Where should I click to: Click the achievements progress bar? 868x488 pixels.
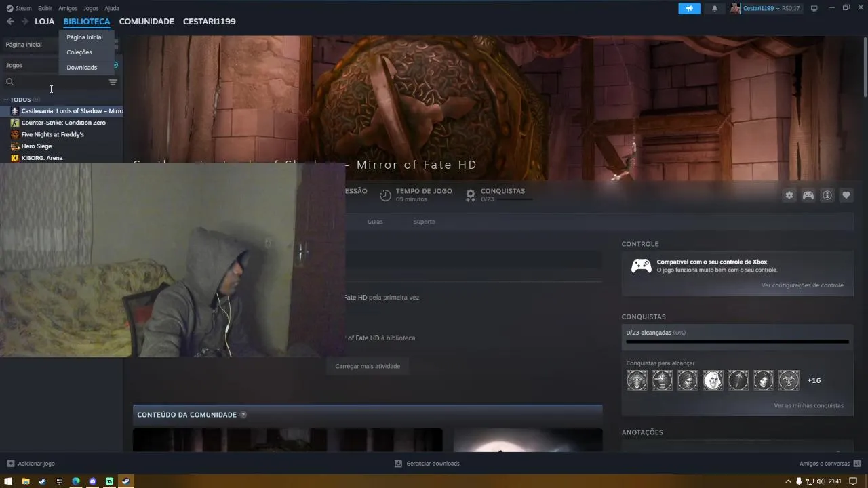(737, 342)
